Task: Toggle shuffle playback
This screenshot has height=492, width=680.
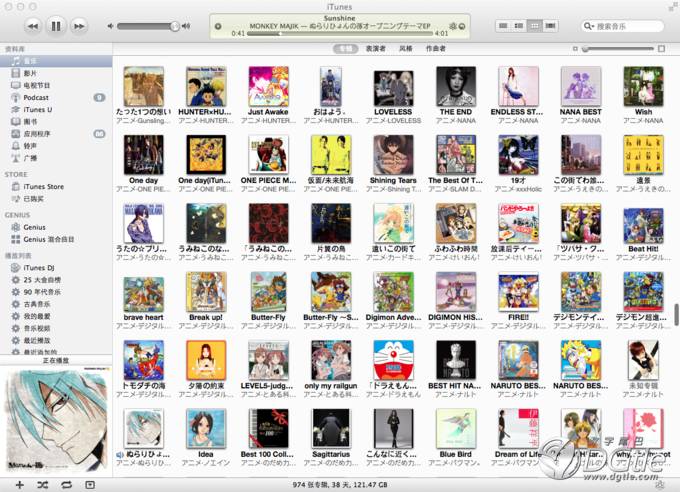Action: [x=42, y=485]
